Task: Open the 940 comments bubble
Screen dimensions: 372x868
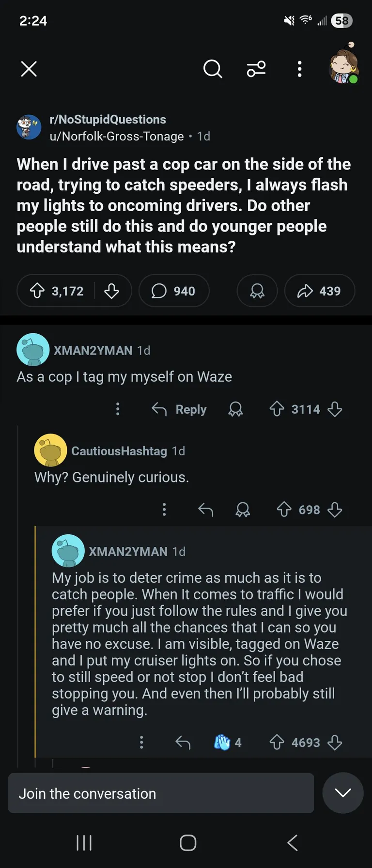Action: pyautogui.click(x=173, y=291)
